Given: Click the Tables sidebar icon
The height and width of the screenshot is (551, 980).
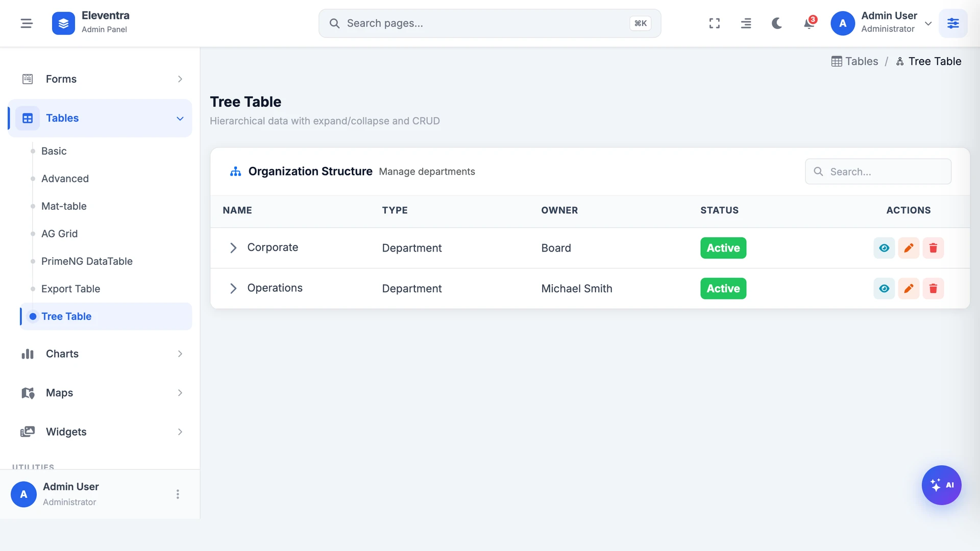Looking at the screenshot, I should 28,118.
